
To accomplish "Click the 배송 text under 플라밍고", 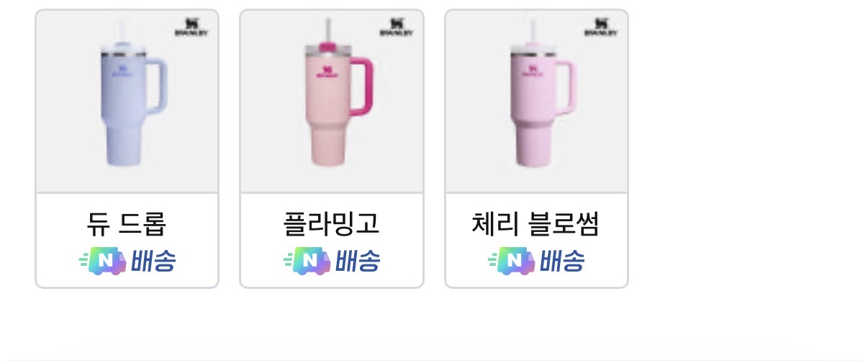I will 358,261.
